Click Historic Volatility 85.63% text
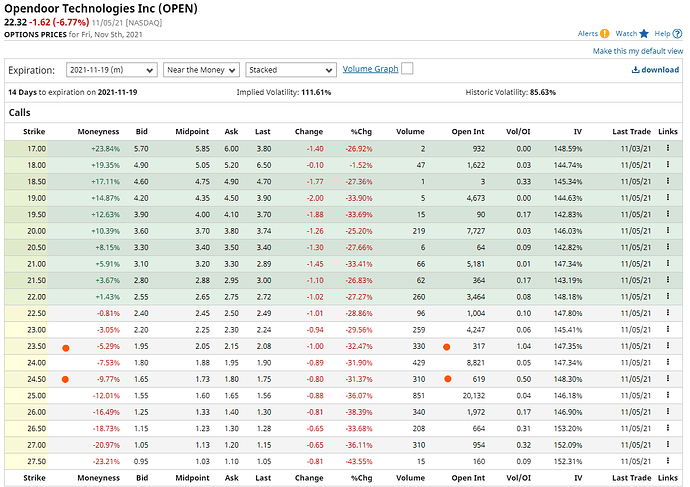Viewport: 690px width, 487px height. pos(510,92)
